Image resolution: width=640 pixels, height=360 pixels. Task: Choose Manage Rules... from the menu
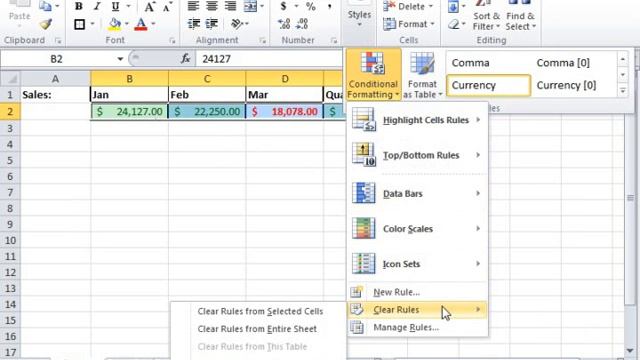[417, 327]
